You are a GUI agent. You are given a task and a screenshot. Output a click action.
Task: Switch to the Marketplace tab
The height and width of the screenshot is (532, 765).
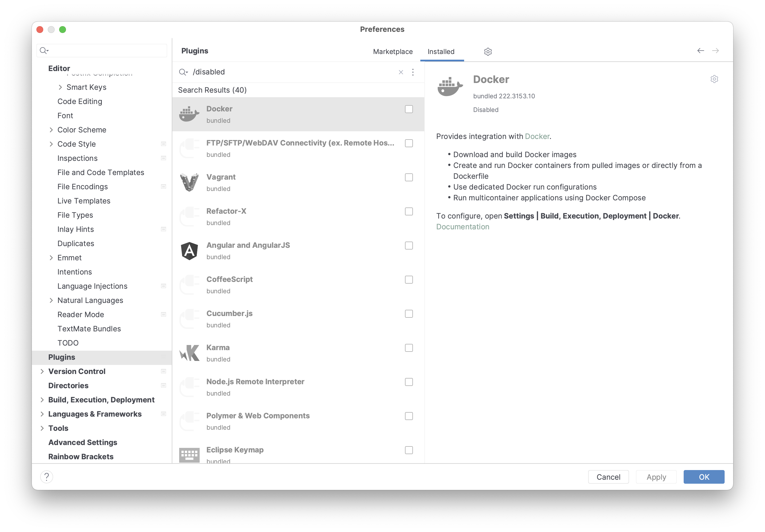[393, 52]
